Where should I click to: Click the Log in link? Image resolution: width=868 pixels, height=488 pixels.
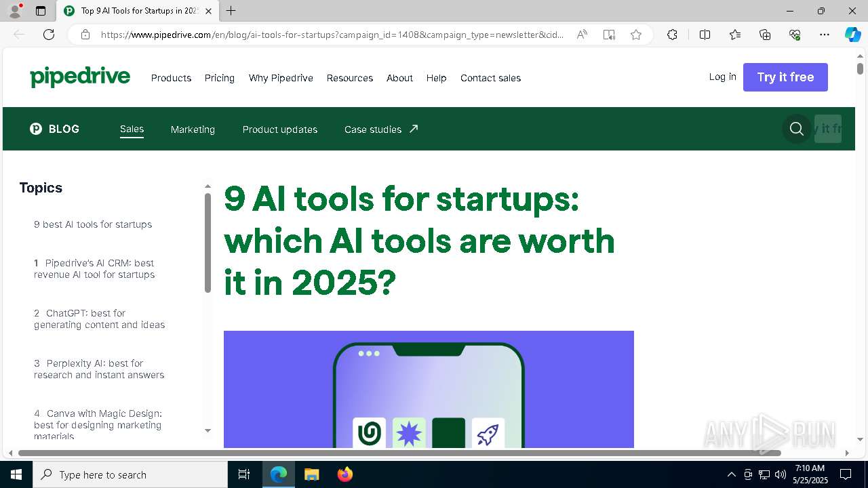(722, 77)
